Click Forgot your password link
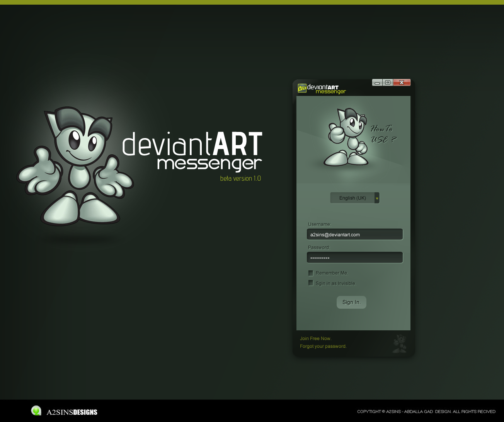Screen dimensions: 504x422 click(323, 346)
